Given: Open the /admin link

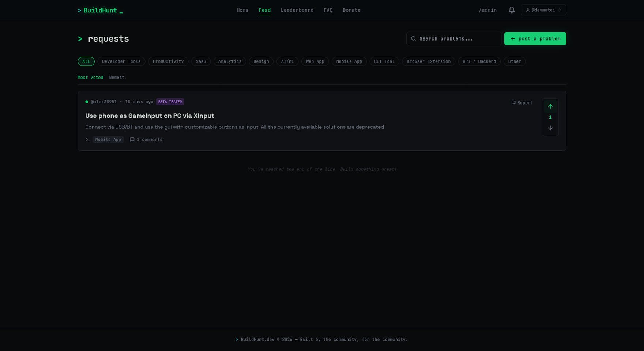Looking at the screenshot, I should click(487, 10).
